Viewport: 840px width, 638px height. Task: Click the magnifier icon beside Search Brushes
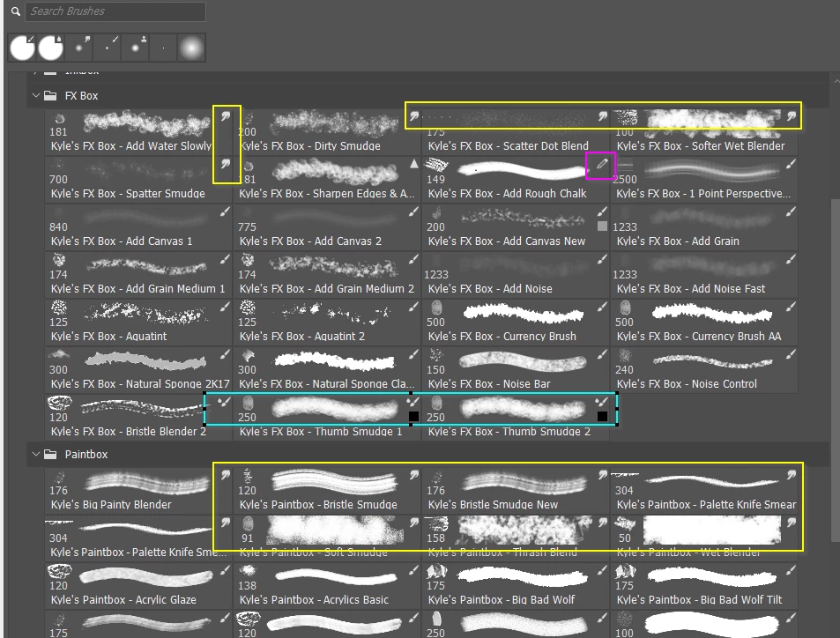point(16,11)
